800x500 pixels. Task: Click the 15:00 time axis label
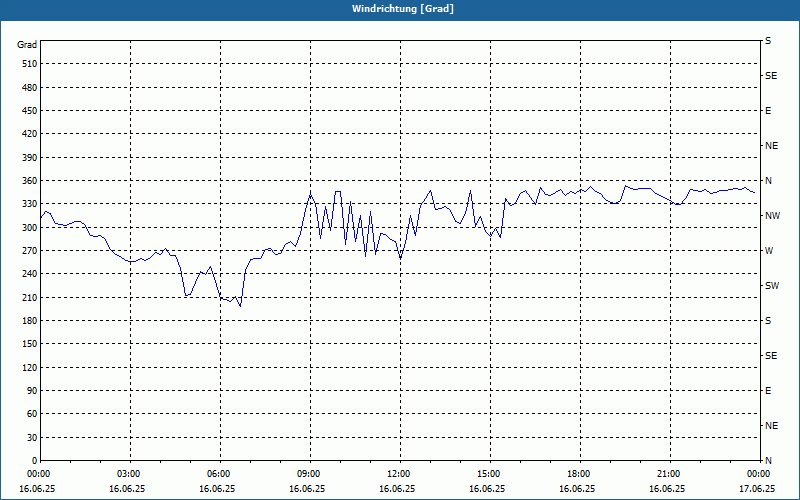pos(487,474)
